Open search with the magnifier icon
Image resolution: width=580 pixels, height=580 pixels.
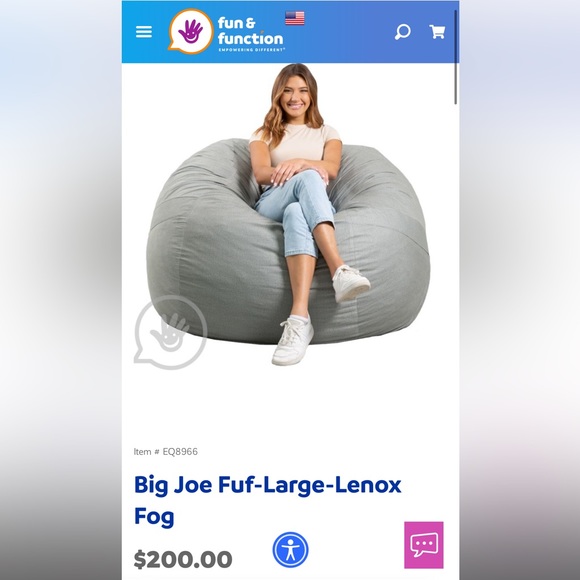pos(402,32)
